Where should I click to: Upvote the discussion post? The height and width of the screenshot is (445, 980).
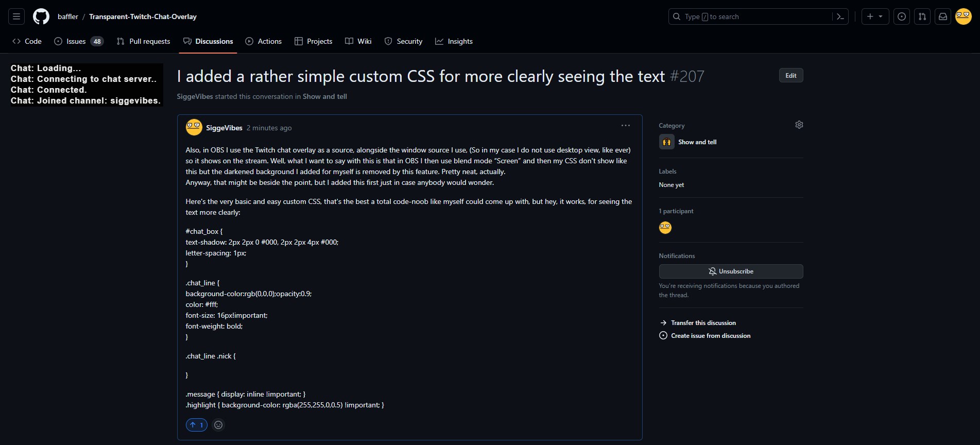point(196,424)
